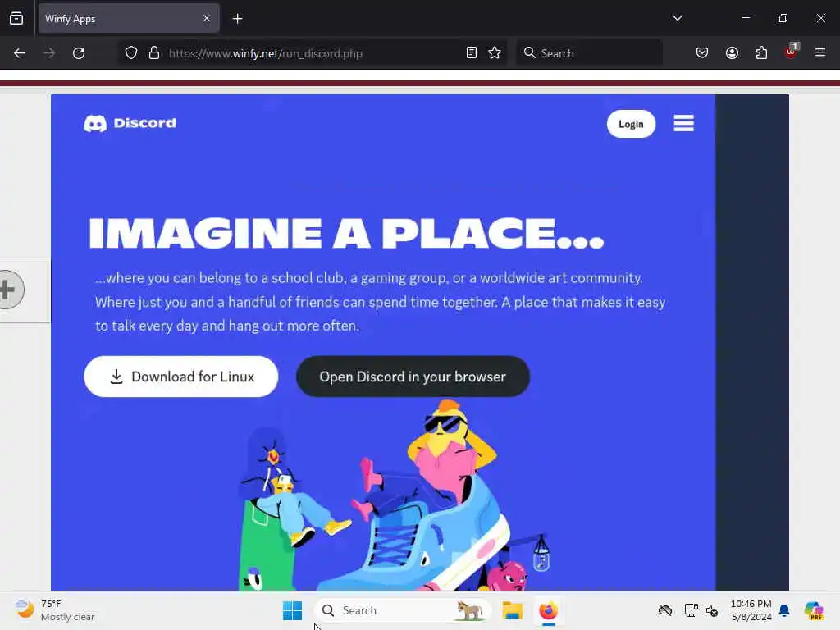Open the extensions puzzle icon
Image resolution: width=840 pixels, height=630 pixels.
click(762, 53)
